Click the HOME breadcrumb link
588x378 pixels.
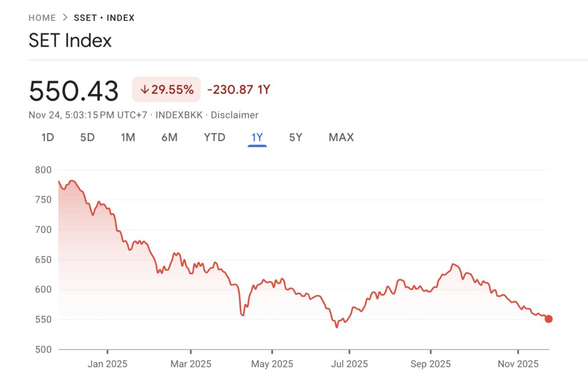(x=42, y=18)
